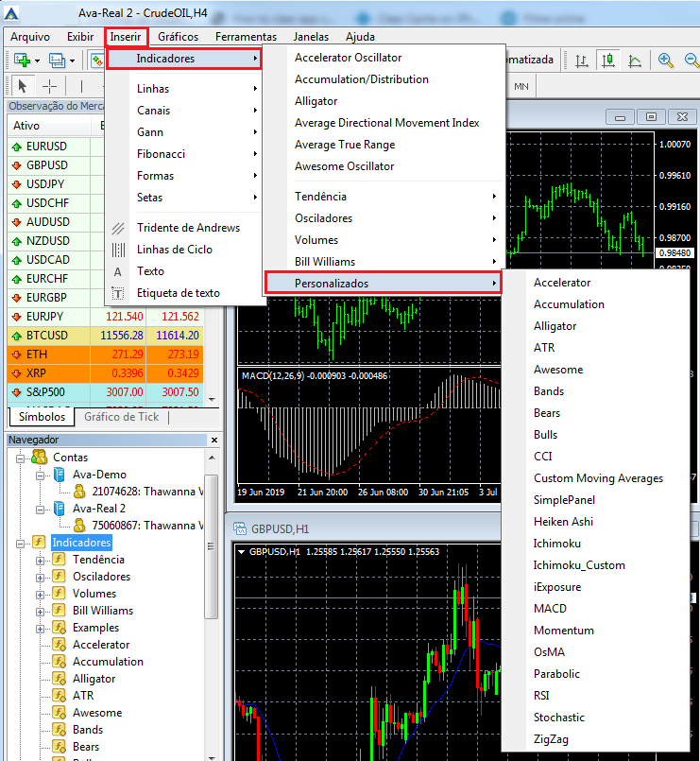Open the Ferramentas menu
The width and height of the screenshot is (700, 761).
(246, 37)
